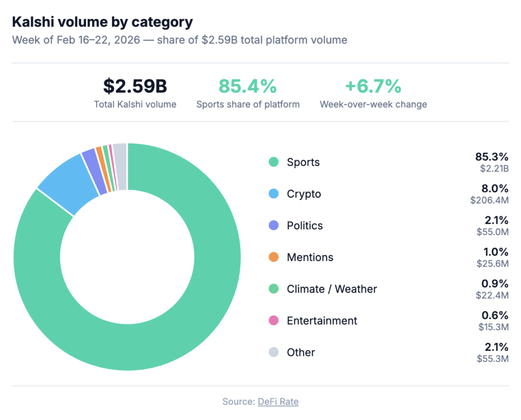The image size is (521, 420).
Task: Click the +6.7% week-over-week statistic
Action: click(x=373, y=87)
